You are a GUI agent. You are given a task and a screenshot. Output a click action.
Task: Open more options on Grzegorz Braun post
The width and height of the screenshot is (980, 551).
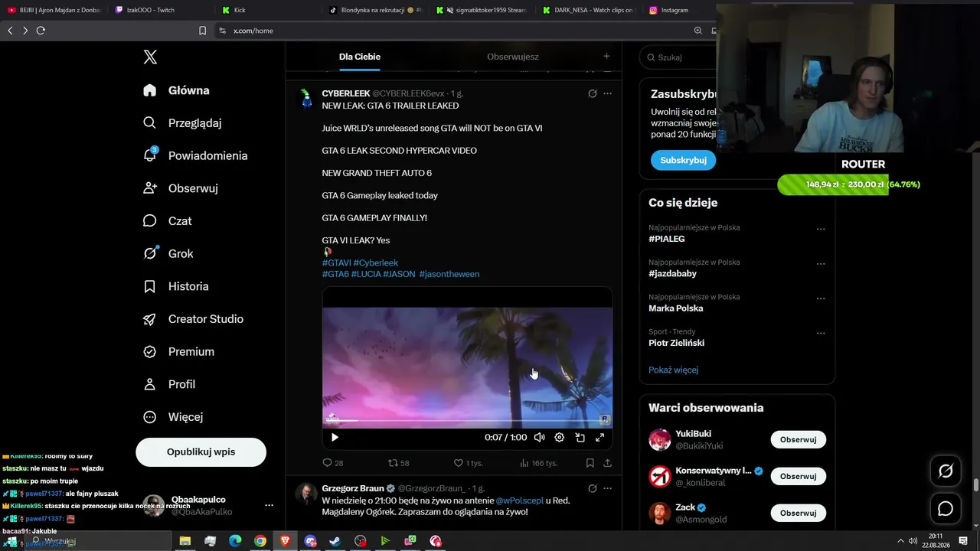click(x=608, y=488)
